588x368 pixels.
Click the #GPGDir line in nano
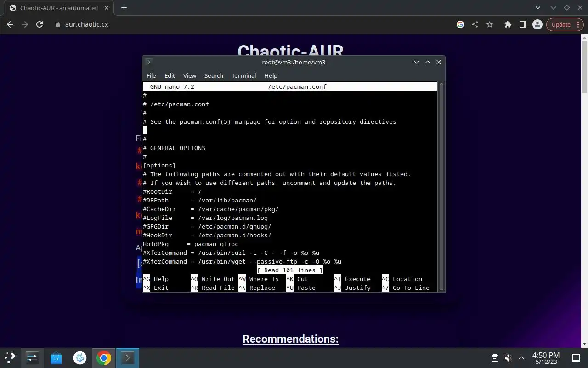(x=207, y=226)
